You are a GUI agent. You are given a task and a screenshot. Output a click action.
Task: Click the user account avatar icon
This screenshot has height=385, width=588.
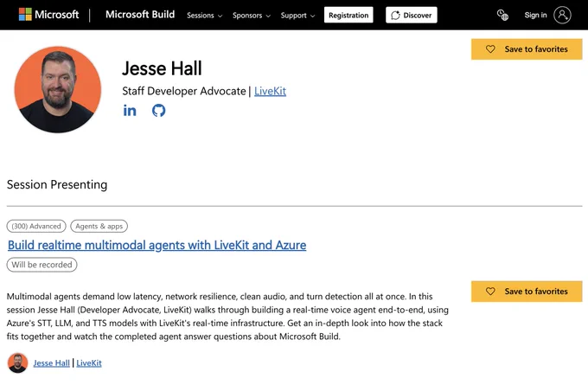coord(562,15)
